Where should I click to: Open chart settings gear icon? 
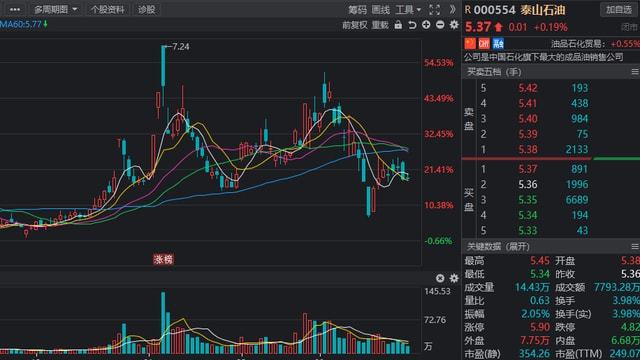point(454,25)
